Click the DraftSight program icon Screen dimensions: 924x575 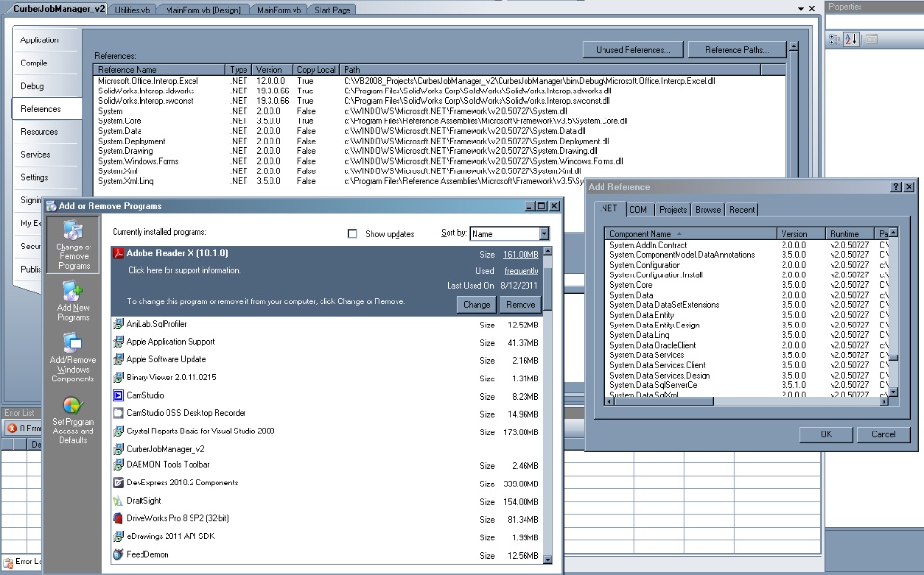point(117,501)
